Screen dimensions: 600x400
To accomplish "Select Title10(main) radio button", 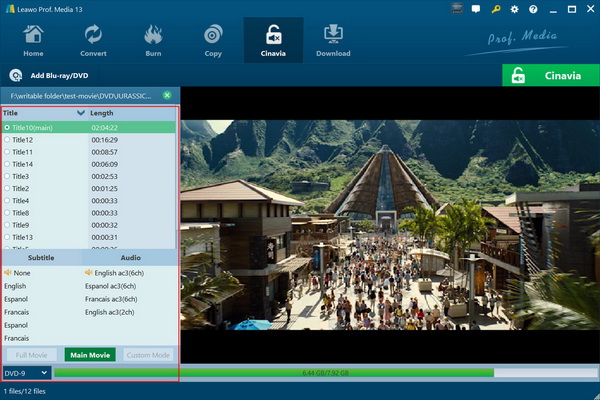I will click(x=7, y=127).
